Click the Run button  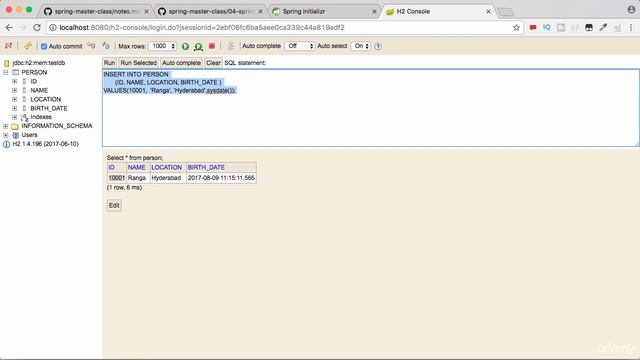[109, 63]
